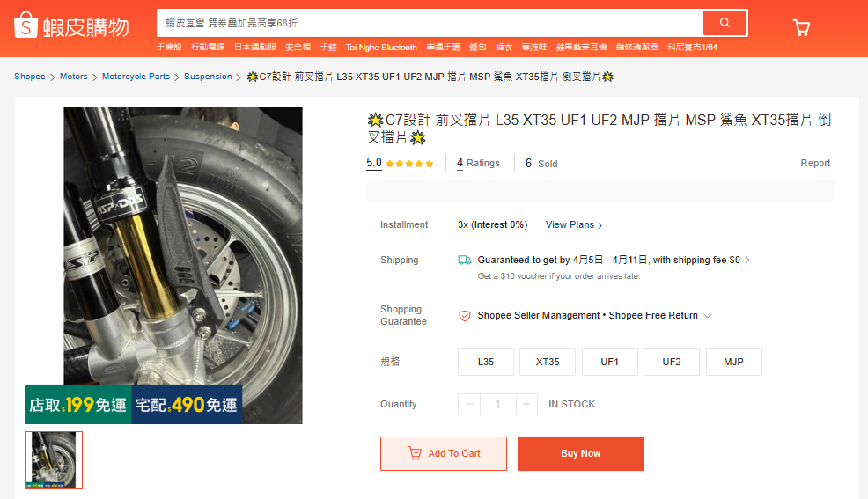Open View Plans for installment
The image size is (868, 499).
(573, 224)
